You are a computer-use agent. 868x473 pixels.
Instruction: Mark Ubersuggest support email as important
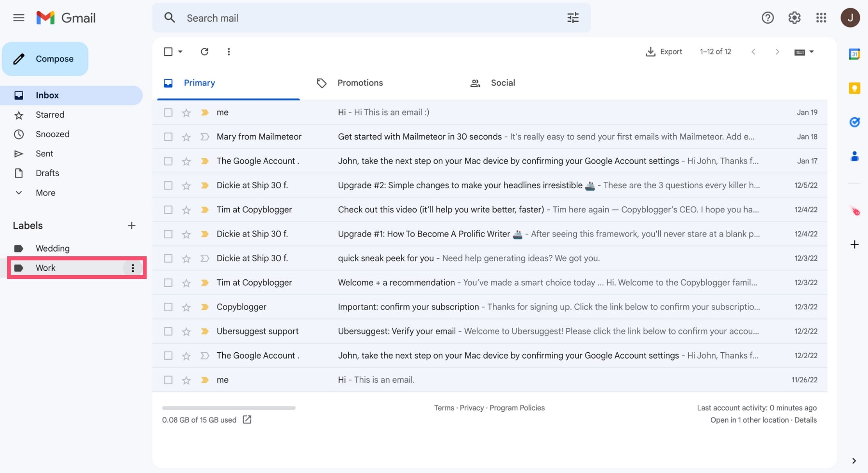point(204,332)
